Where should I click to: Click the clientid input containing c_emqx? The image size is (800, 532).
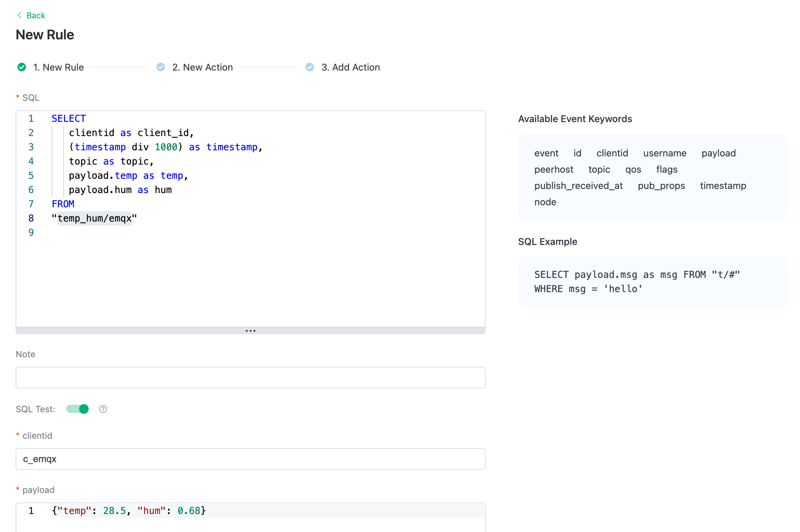[x=250, y=459]
